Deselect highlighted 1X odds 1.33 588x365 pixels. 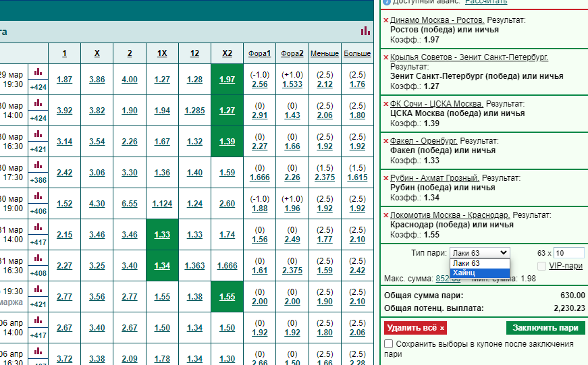(x=162, y=235)
